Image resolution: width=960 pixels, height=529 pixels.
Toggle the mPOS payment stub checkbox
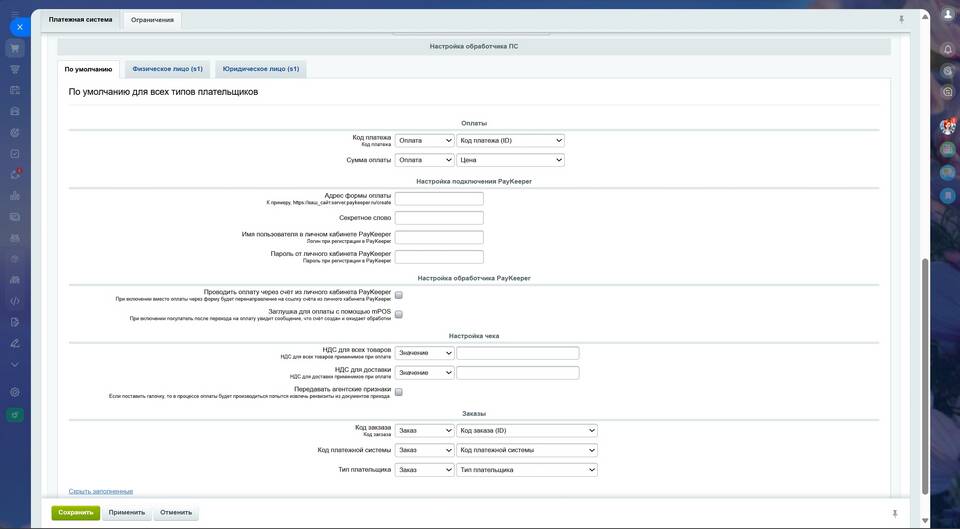(399, 314)
